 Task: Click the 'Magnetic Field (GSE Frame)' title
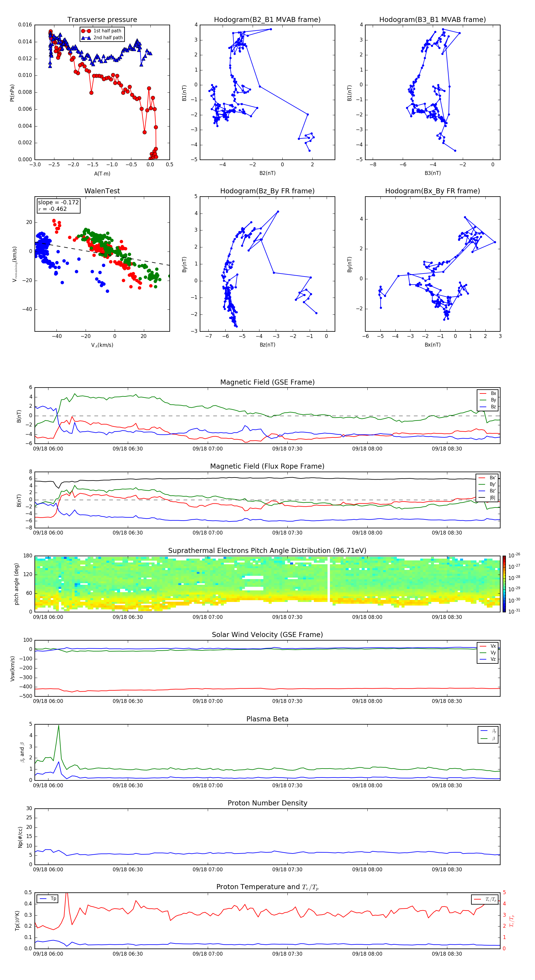(x=267, y=382)
